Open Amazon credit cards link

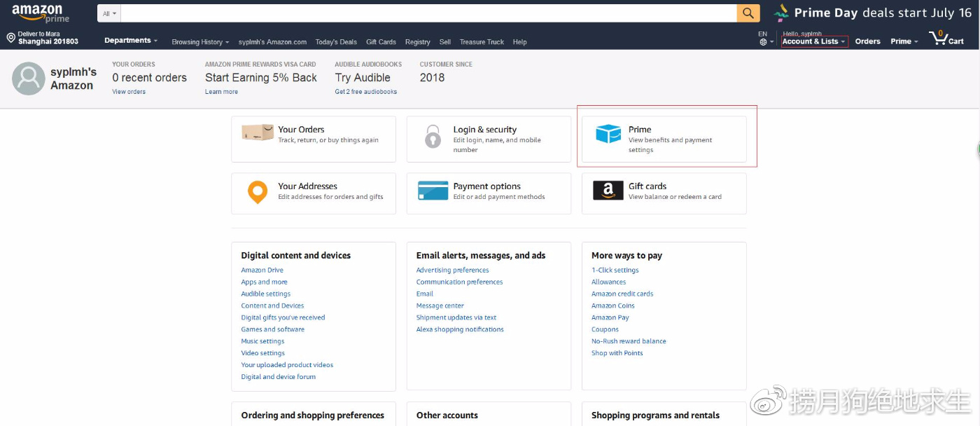coord(622,294)
